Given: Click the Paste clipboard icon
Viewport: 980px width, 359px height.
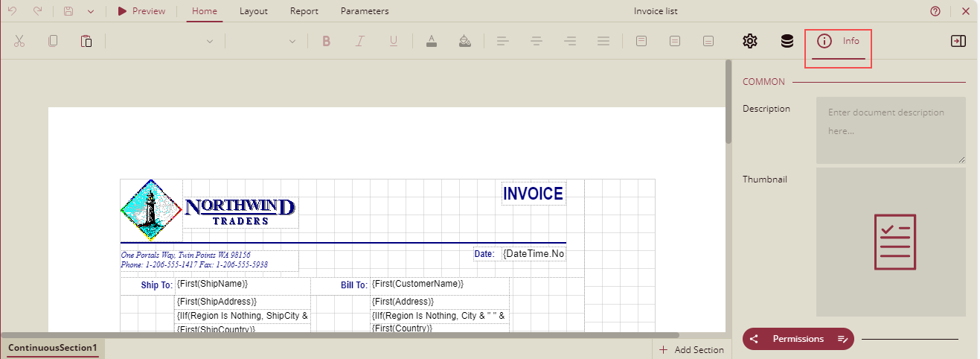Looking at the screenshot, I should [x=86, y=41].
